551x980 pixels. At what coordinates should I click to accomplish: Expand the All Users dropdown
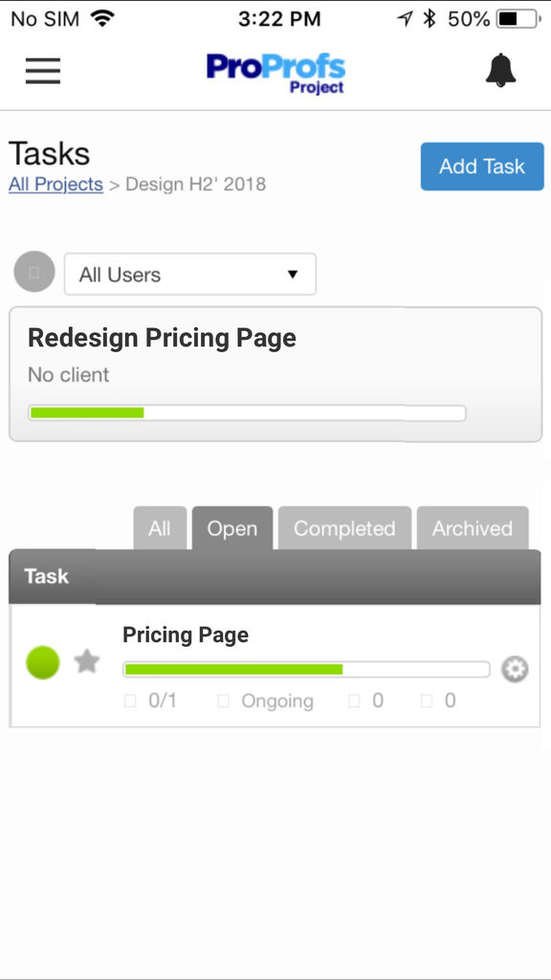[190, 274]
